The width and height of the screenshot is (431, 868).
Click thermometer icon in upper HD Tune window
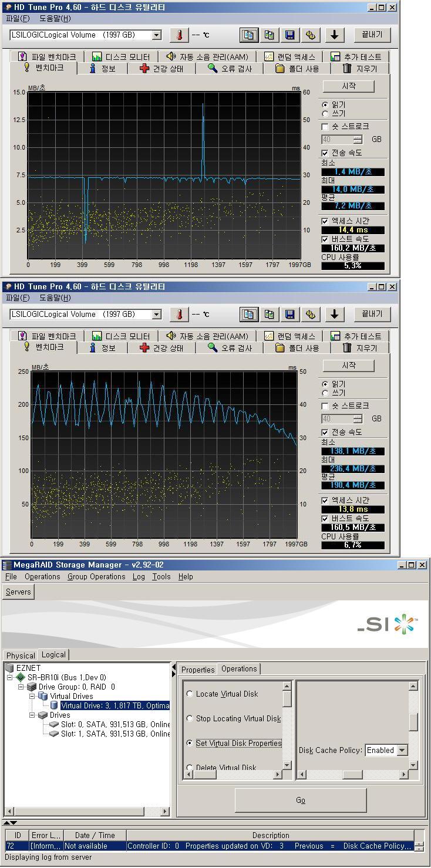pyautogui.click(x=179, y=35)
